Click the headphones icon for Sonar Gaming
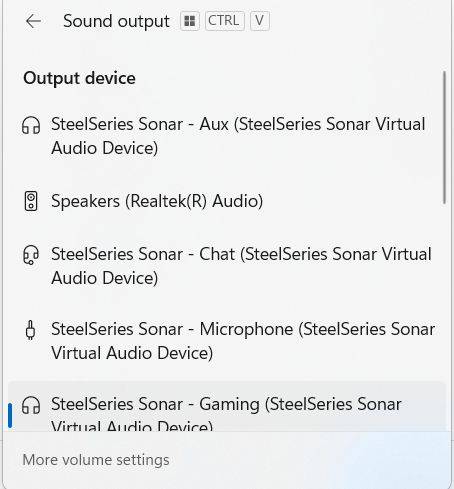 pos(31,405)
